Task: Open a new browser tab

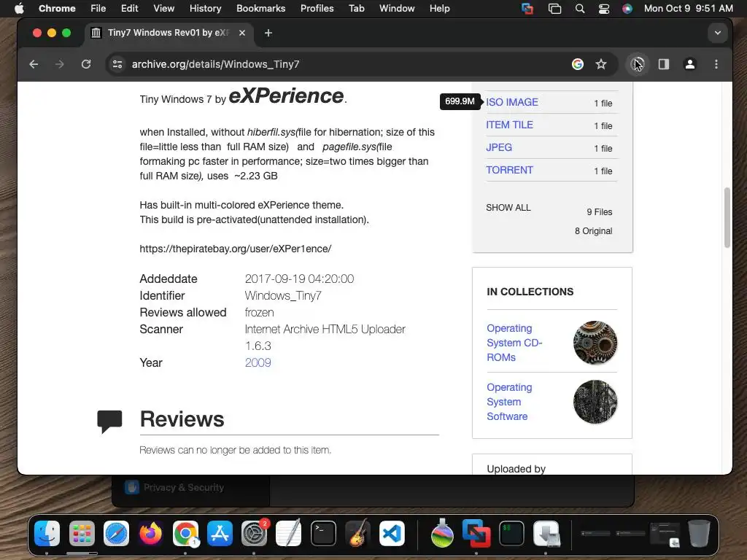Action: pos(268,33)
